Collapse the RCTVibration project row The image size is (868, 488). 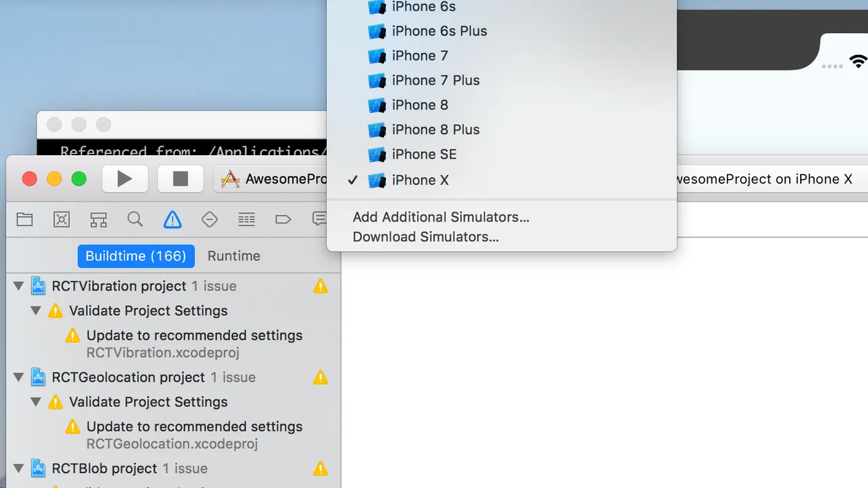[19, 286]
